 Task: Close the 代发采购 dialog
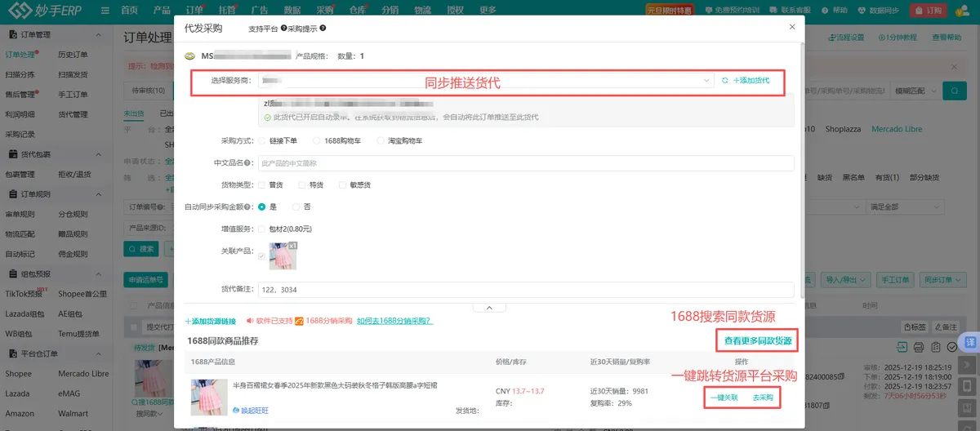pos(791,27)
